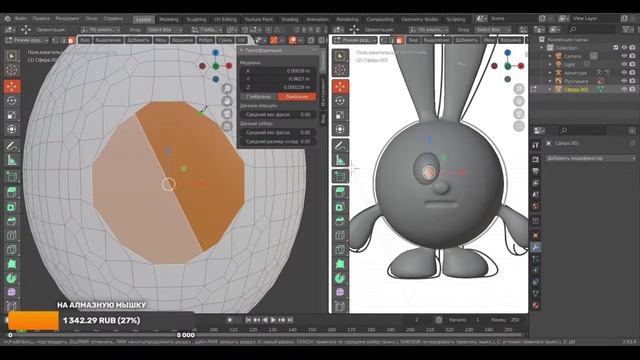This screenshot has height=360, width=640.
Task: Expand the Camera item in outliner
Action: [550, 56]
